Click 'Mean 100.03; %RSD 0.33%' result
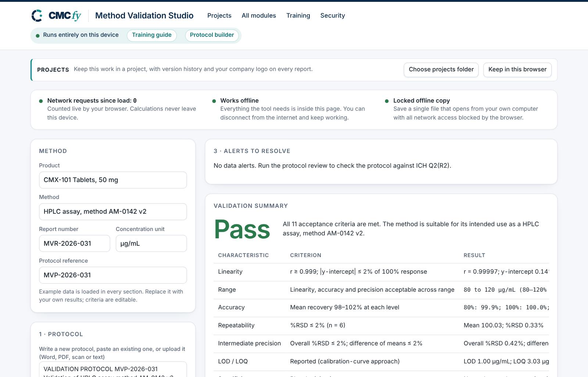 coord(503,326)
